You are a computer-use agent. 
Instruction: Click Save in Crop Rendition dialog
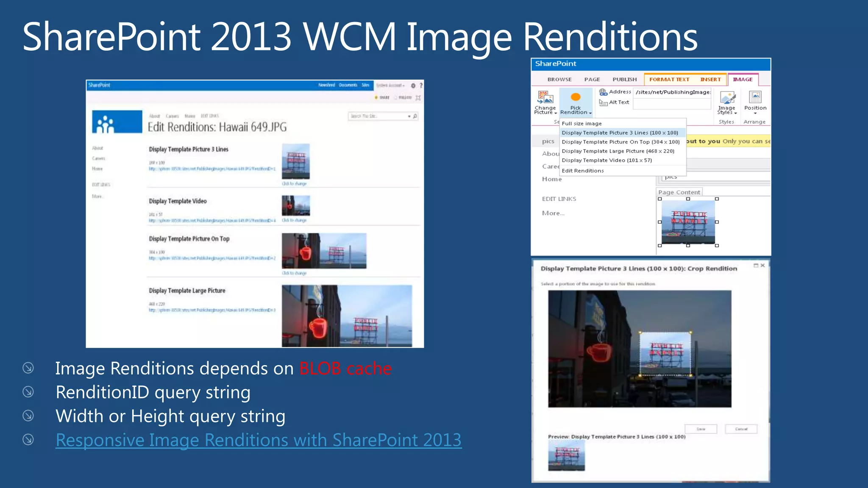(701, 429)
